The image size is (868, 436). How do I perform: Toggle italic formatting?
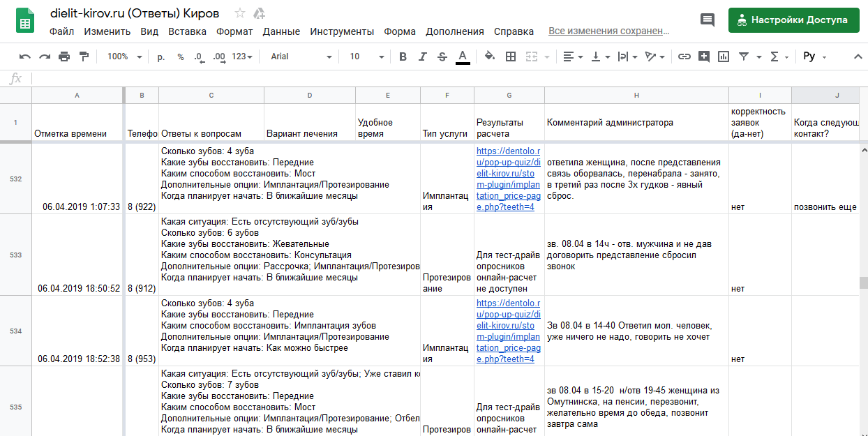click(422, 57)
